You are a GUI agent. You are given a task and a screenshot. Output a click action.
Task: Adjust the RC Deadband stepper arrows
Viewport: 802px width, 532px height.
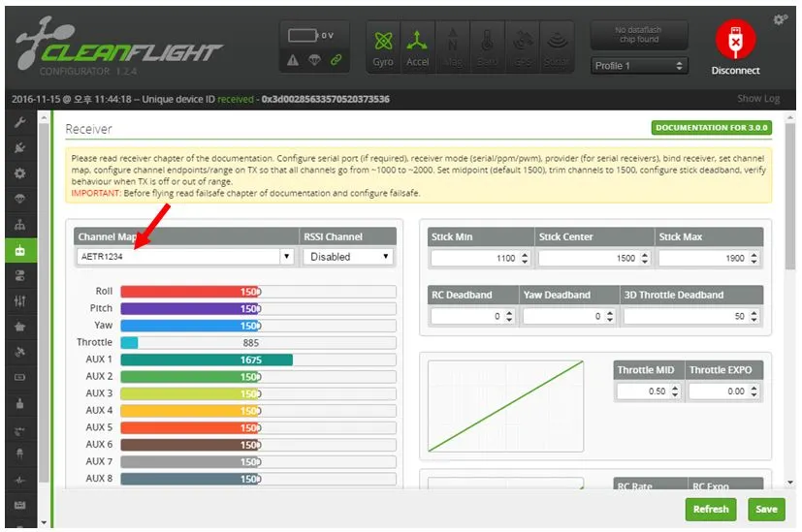[x=509, y=316]
